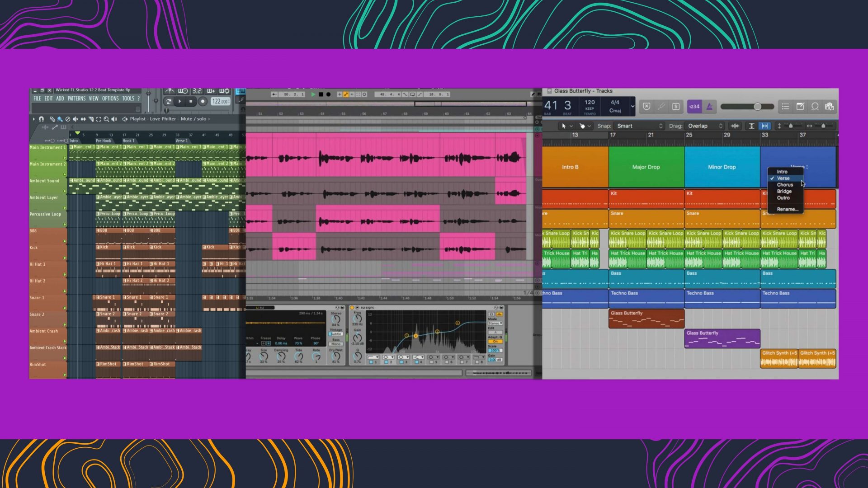This screenshot has height=488, width=868.
Task: Click the Flex waveform icon next to Snap controls
Action: [734, 126]
